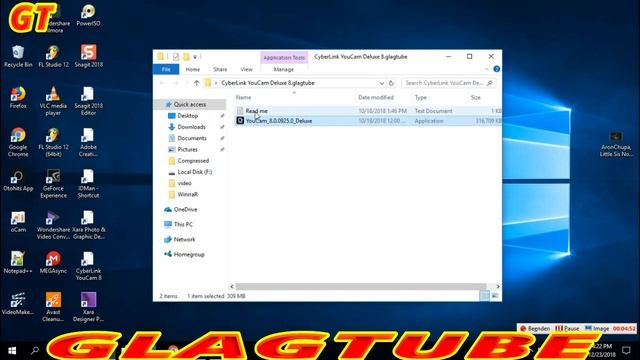Launch Firefox from the desktop
Viewport: 640px width, 360px height.
click(18, 98)
